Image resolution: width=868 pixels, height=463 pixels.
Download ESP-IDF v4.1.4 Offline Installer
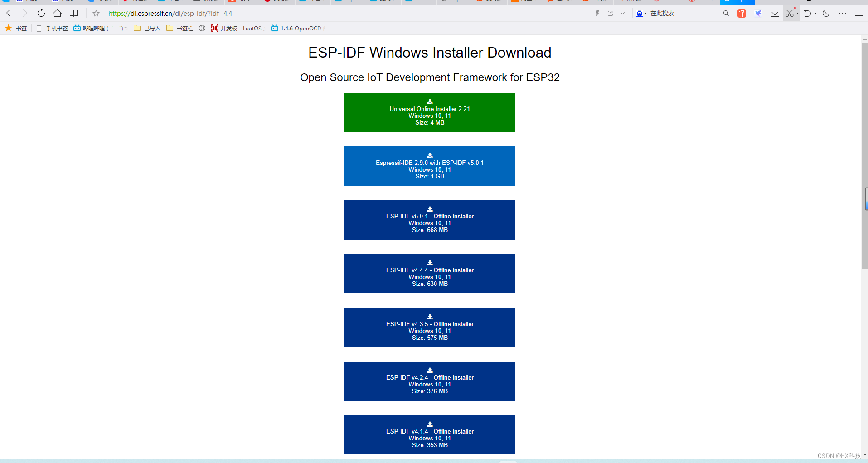(430, 435)
